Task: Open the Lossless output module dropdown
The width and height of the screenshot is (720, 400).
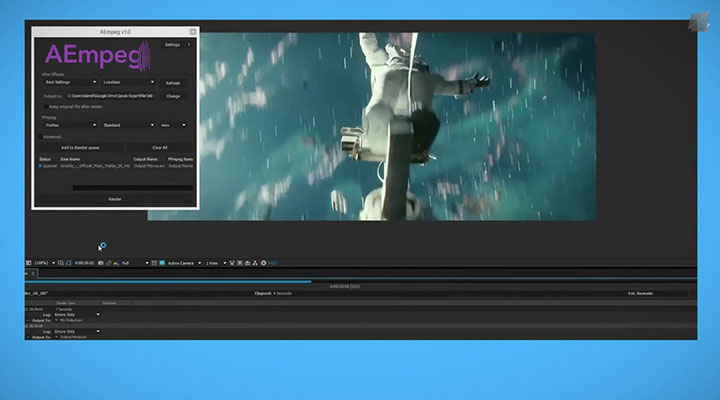Action: [128, 82]
